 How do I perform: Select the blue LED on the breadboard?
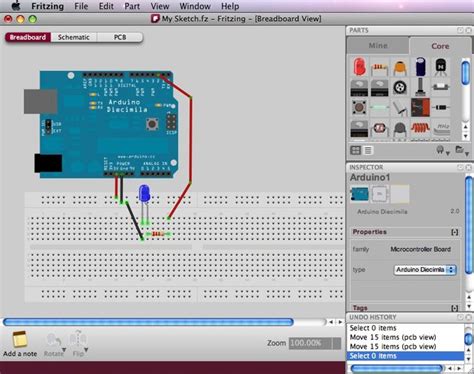pyautogui.click(x=144, y=193)
